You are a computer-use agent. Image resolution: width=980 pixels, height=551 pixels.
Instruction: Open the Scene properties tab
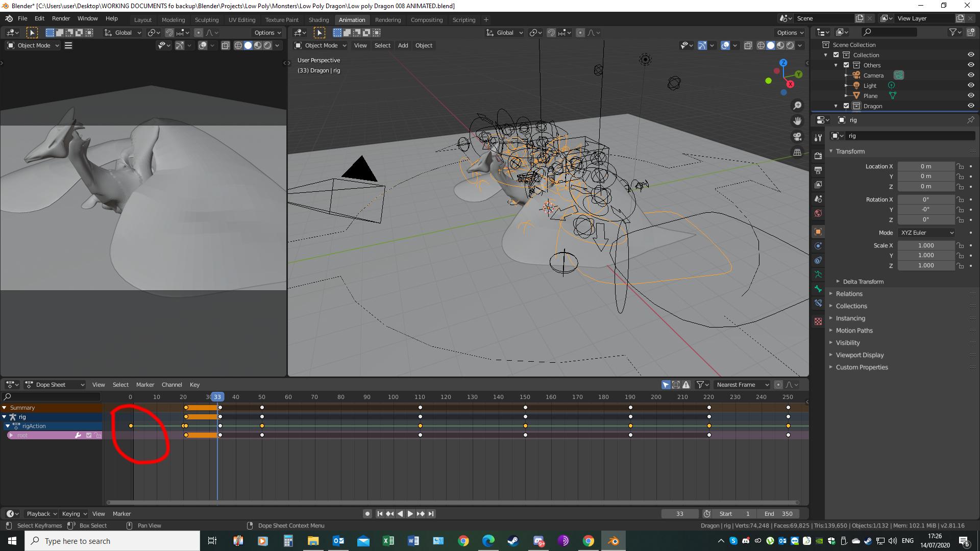click(818, 199)
